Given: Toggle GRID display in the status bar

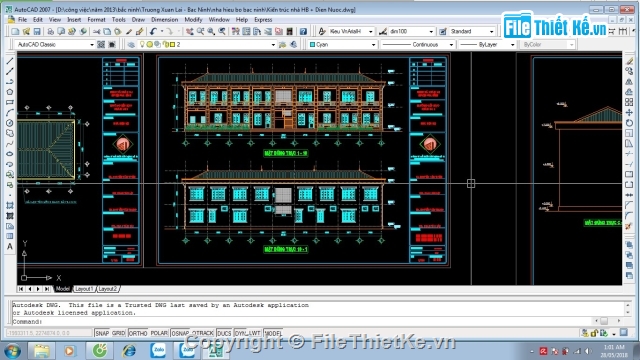Looking at the screenshot, I should 118,333.
